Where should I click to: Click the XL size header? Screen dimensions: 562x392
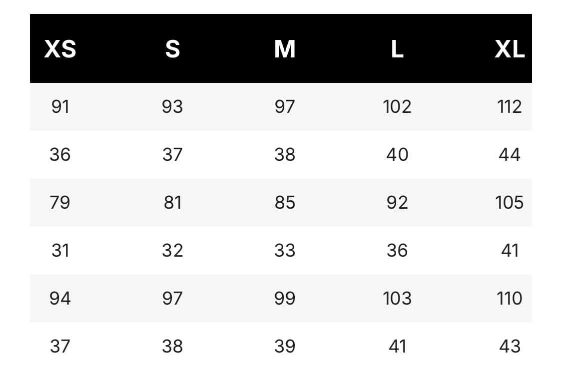pyautogui.click(x=510, y=49)
